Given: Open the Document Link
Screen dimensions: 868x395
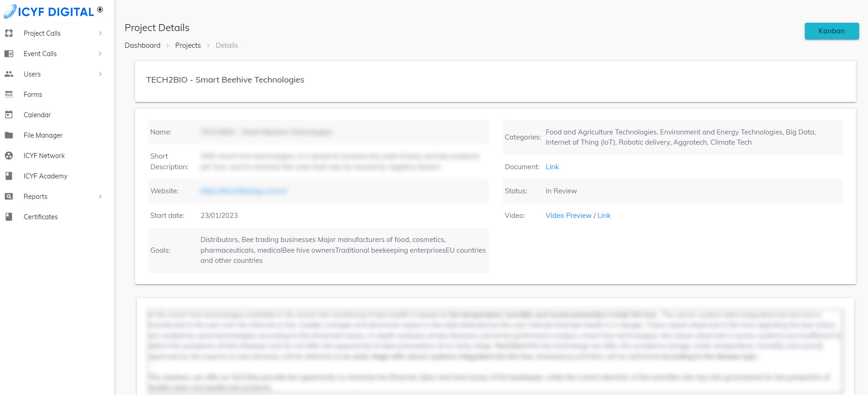Looking at the screenshot, I should [552, 167].
